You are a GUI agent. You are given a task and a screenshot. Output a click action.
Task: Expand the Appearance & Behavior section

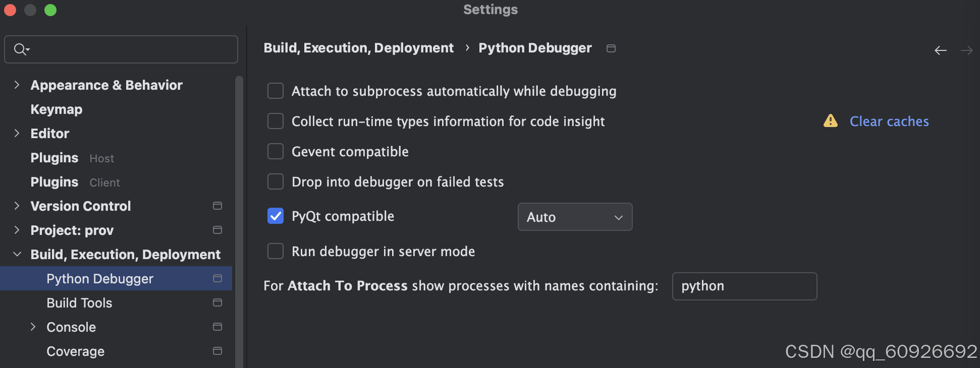pyautogui.click(x=17, y=85)
